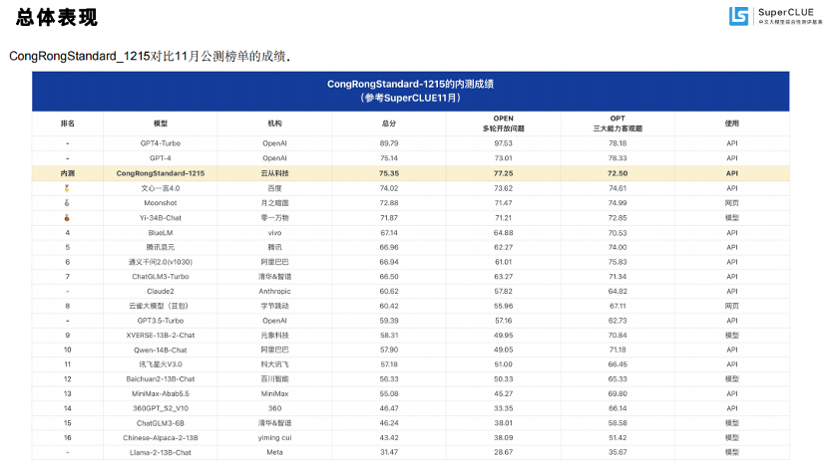Image resolution: width=828 pixels, height=470 pixels.
Task: Click the '总体表现' slide title
Action: 57,17
